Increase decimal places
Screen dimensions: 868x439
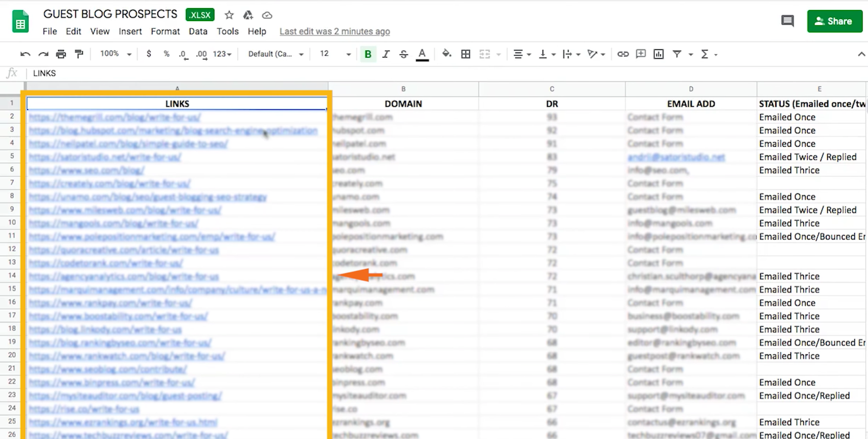201,54
